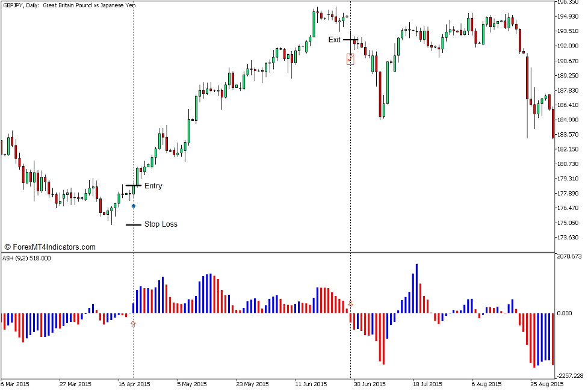This screenshot has width=588, height=391.
Task: Select the dashed vertical line through the Exit candle
Action: 351,150
